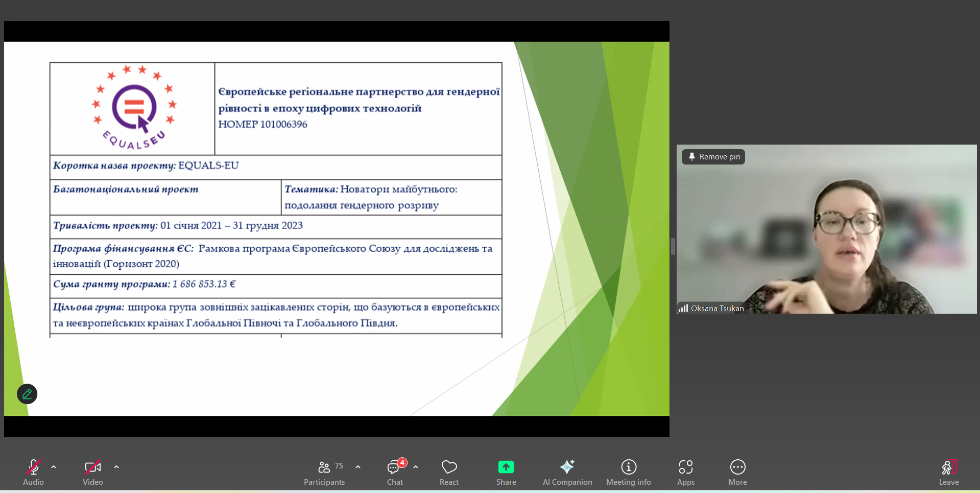Click the EQUALS-EU logo on the slide
This screenshot has width=980, height=493.
[x=134, y=108]
